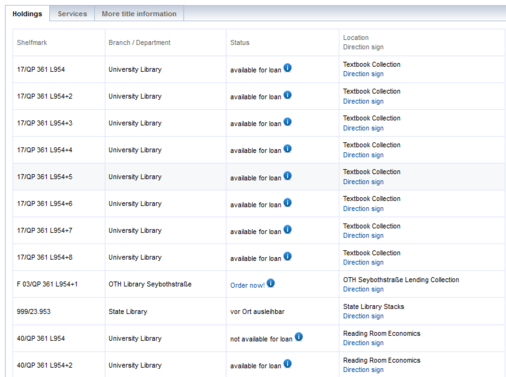Open Direction sign for 17/QP 361 L954+7

(363, 235)
